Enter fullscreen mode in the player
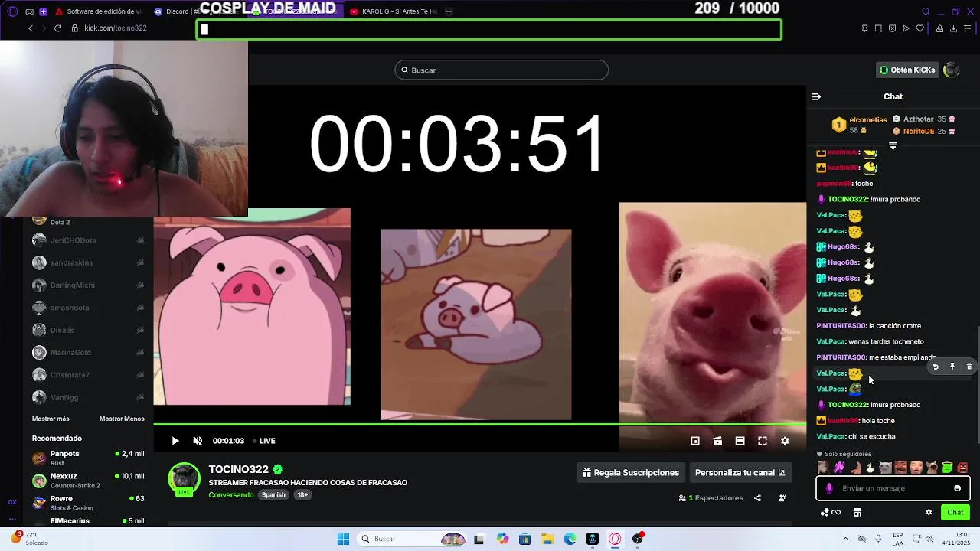980x551 pixels. click(x=763, y=441)
